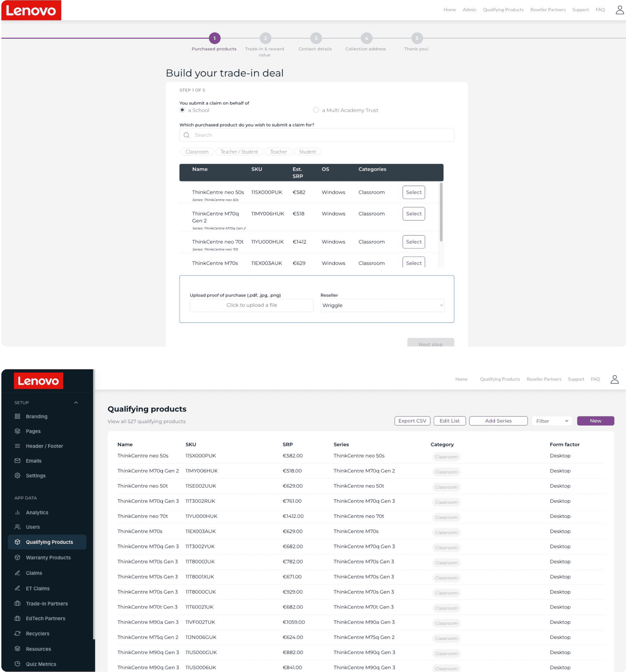Click the Est. SRP column header
Screen dimensions: 626x672
[x=298, y=172]
